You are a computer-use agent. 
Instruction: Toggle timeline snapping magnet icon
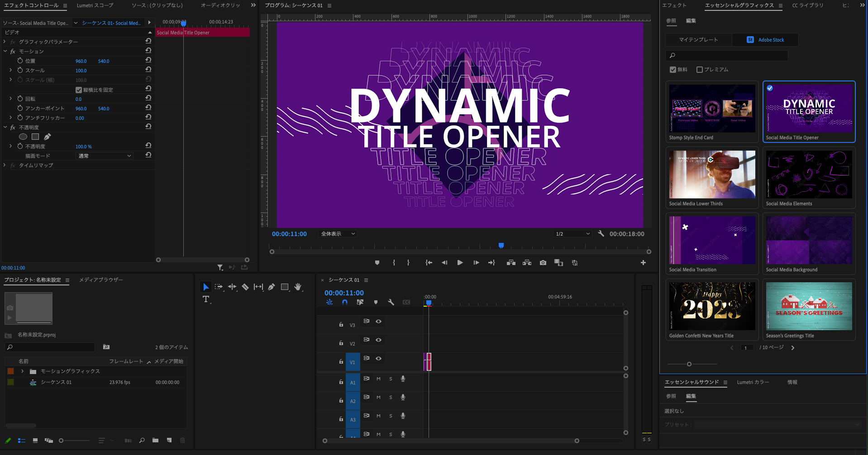[x=345, y=302]
